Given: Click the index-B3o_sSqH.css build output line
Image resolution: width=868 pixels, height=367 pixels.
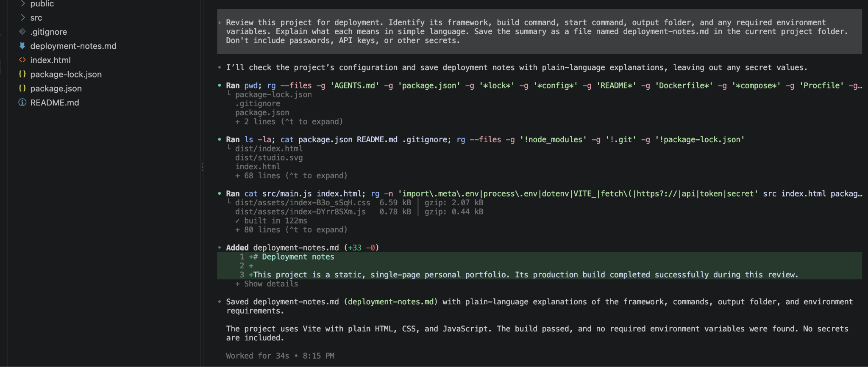Looking at the screenshot, I should click(x=359, y=203).
